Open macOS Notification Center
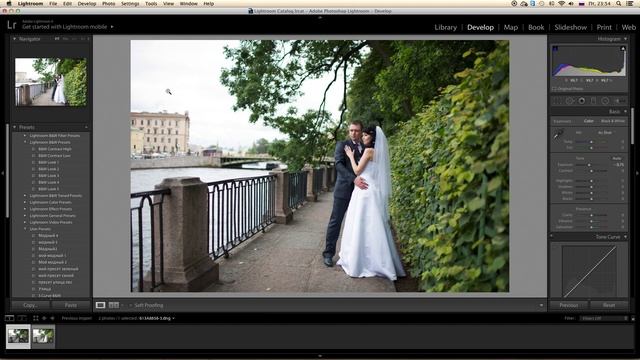This screenshot has height=360, width=640. coord(630,4)
